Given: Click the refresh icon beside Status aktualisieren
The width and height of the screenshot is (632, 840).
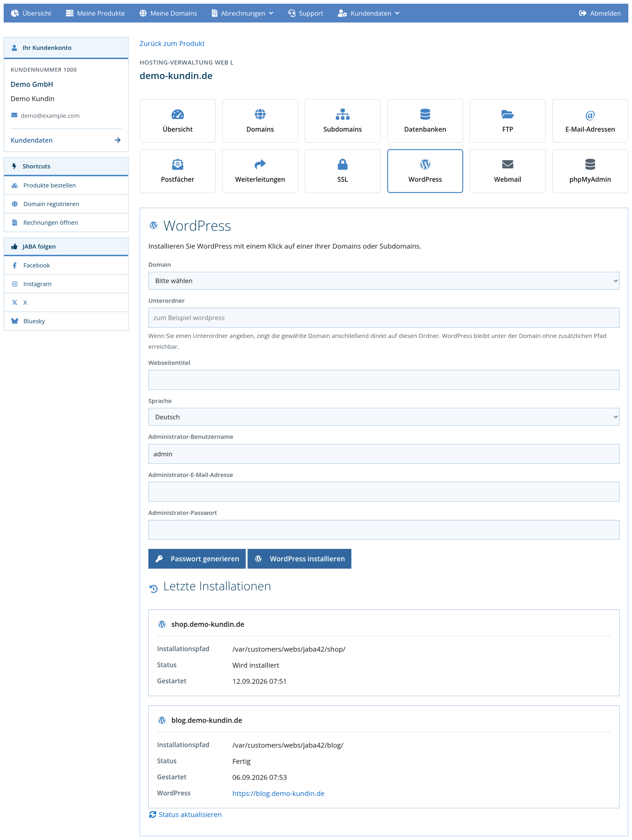Looking at the screenshot, I should (x=152, y=814).
